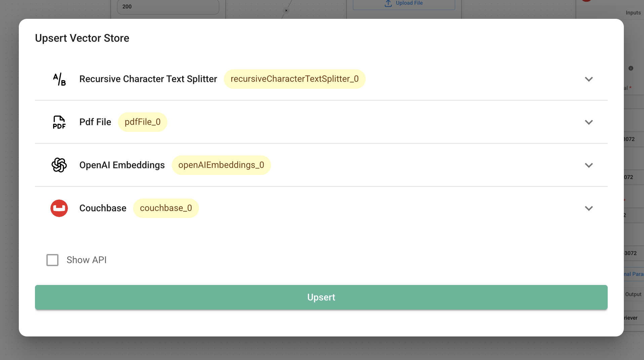Click the info icon behind the dialog
Viewport: 644px width, 360px height.
(631, 68)
